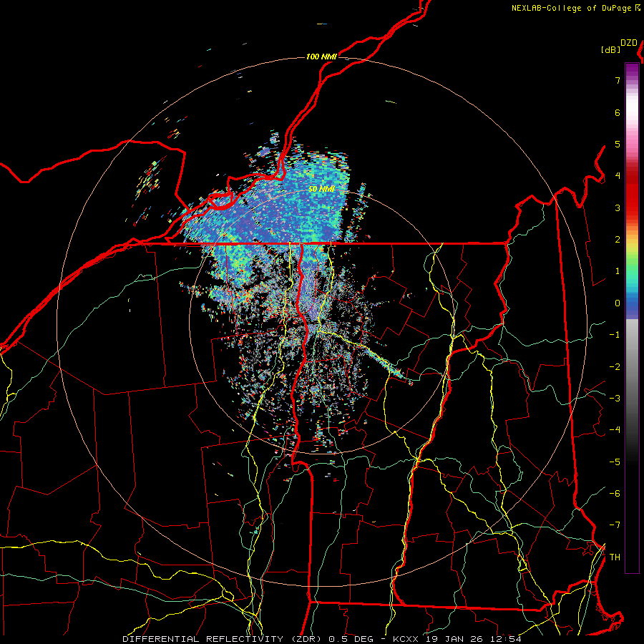Screen dimensions: 644x644
Task: Click the ZDR color scale bar
Action: tap(632, 318)
